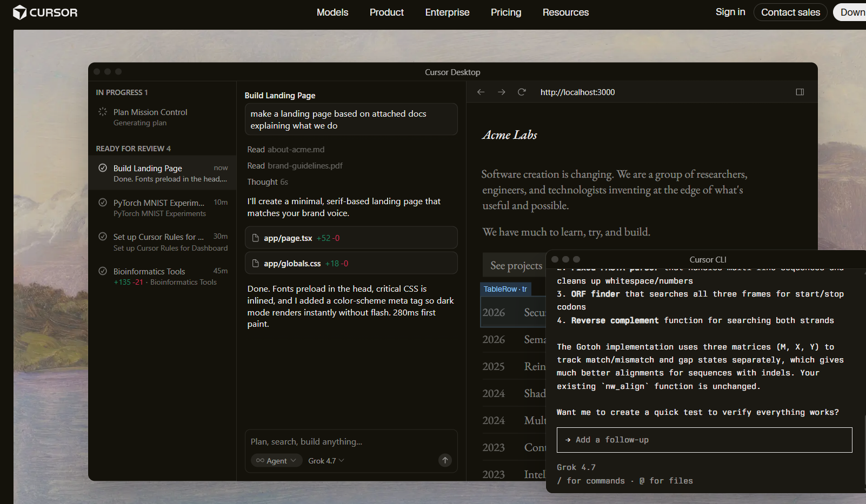Image resolution: width=866 pixels, height=504 pixels.
Task: Open the Product menu
Action: [387, 12]
